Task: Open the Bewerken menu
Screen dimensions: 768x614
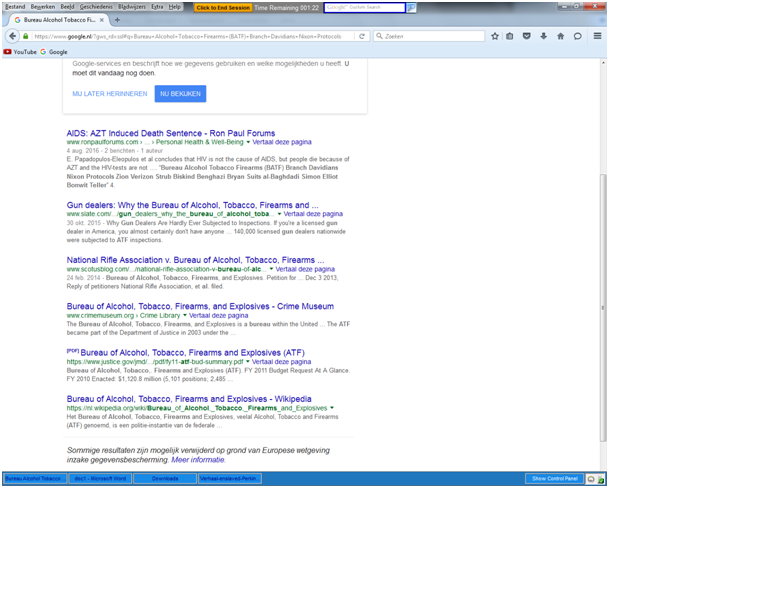Action: coord(43,7)
